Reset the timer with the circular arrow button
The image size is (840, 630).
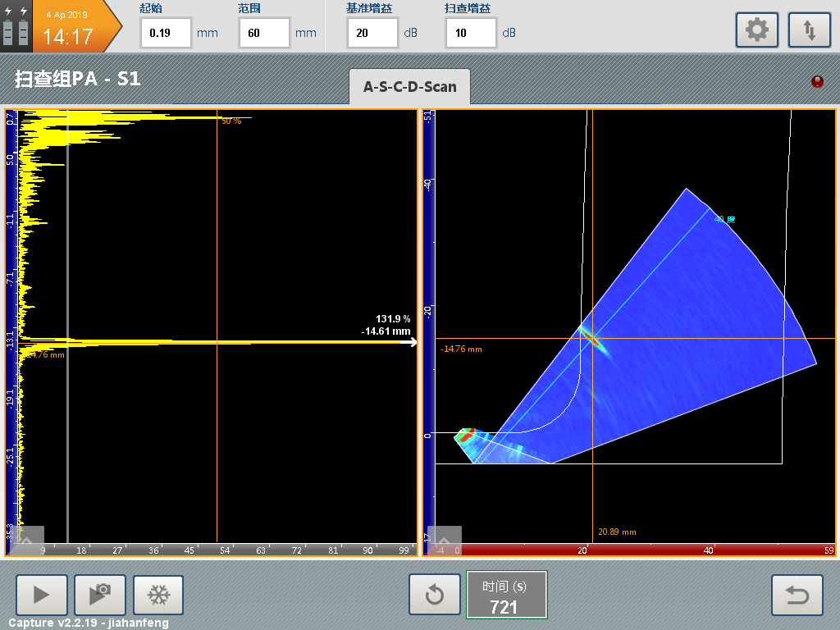coord(435,594)
